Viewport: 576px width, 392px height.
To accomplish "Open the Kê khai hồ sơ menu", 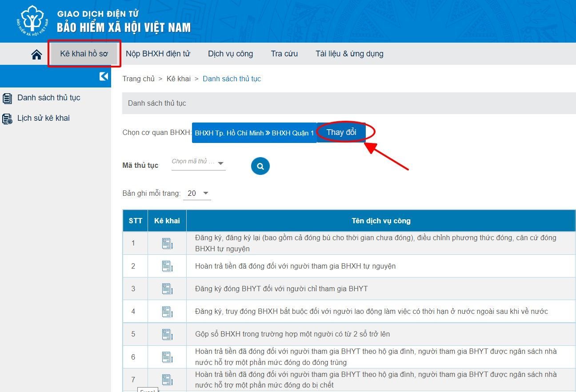I will [x=84, y=54].
